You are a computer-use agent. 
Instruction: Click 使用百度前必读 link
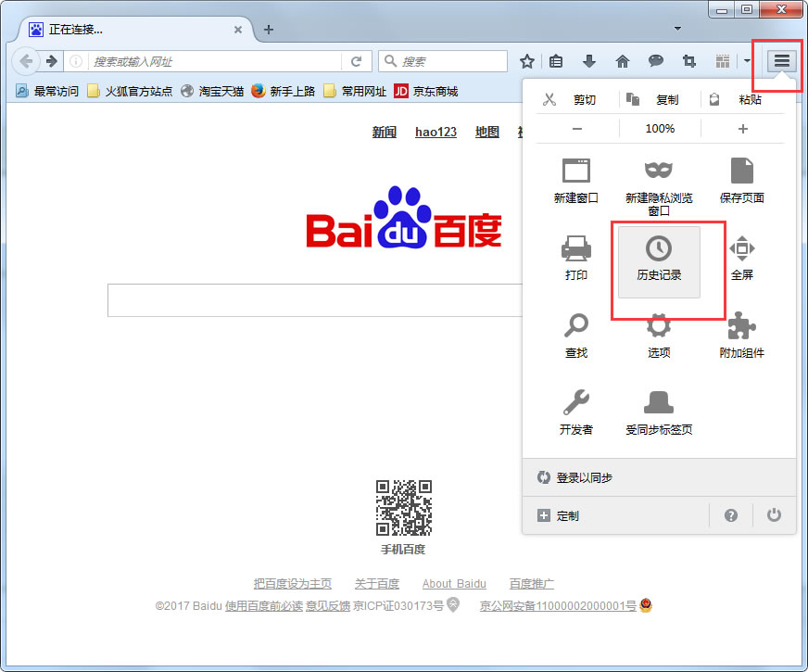pyautogui.click(x=264, y=606)
